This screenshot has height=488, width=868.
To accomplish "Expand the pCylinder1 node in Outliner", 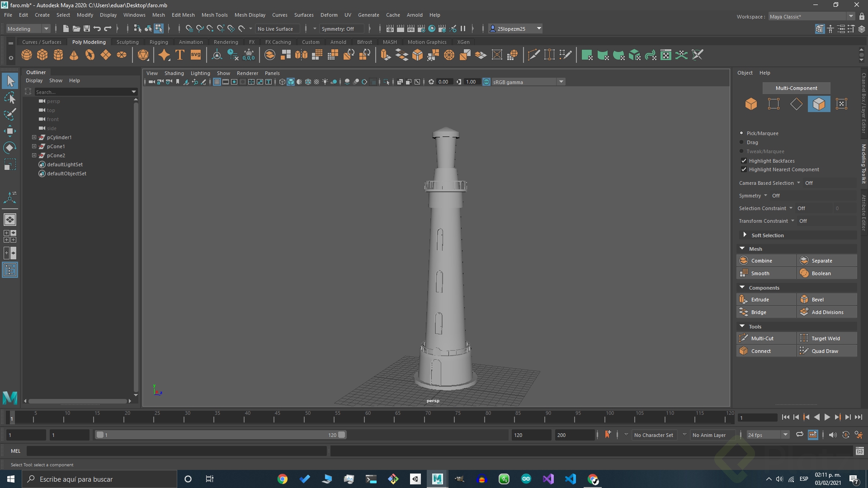I will pyautogui.click(x=34, y=137).
